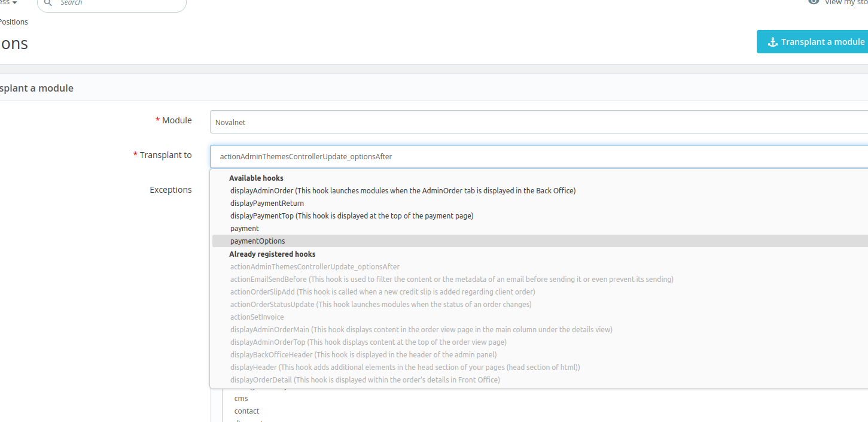Image resolution: width=868 pixels, height=422 pixels.
Task: Click displayAdminOrderTop registered hook entry
Action: click(x=540, y=342)
